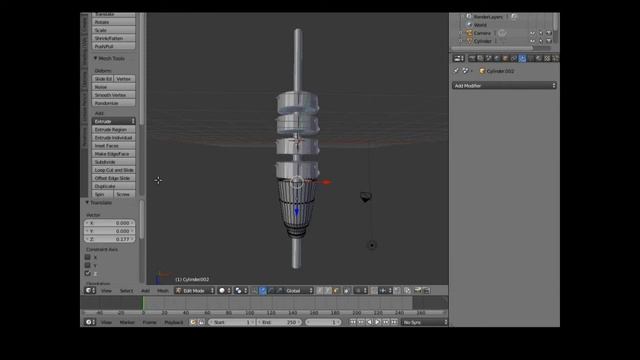
Task: Click the Spin button
Action: click(x=102, y=194)
